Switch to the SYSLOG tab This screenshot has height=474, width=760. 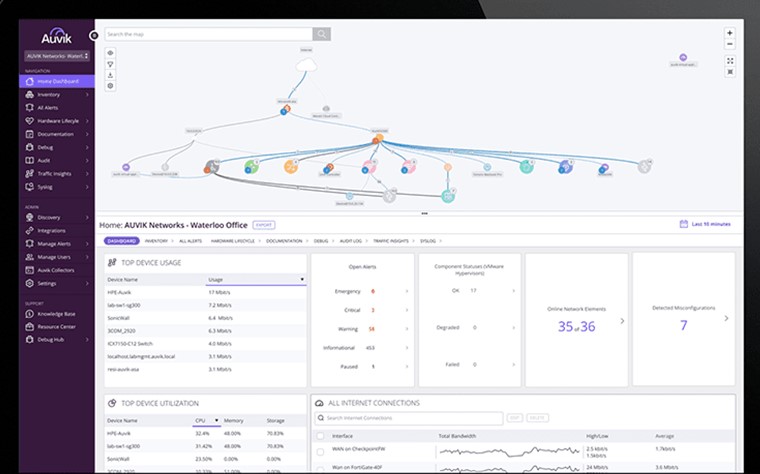pos(428,241)
